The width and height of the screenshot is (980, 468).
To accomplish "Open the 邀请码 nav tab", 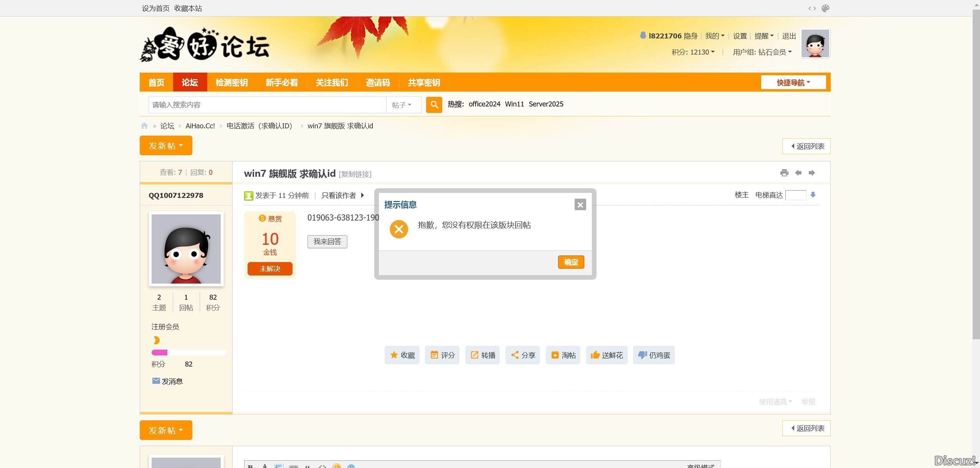I will point(378,82).
